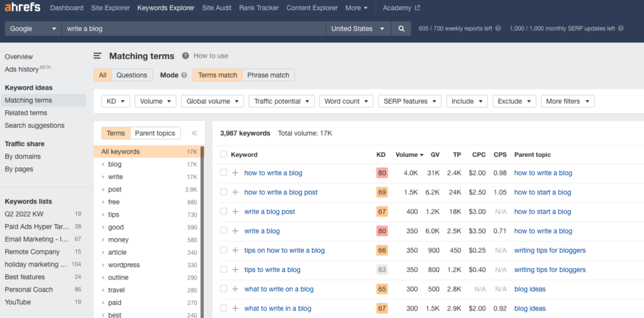Click the external link icon beside Academy
Screen dimensions: 644x318
point(418,8)
